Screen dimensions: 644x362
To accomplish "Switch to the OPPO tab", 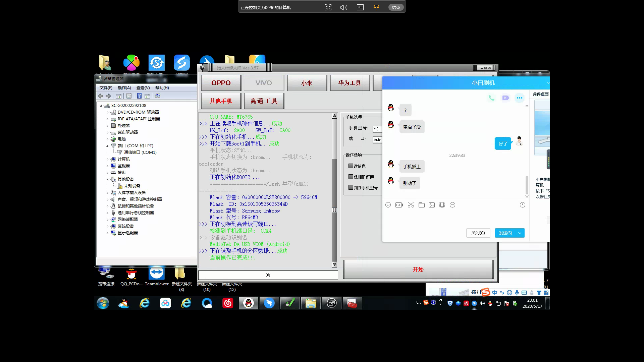I will click(221, 83).
